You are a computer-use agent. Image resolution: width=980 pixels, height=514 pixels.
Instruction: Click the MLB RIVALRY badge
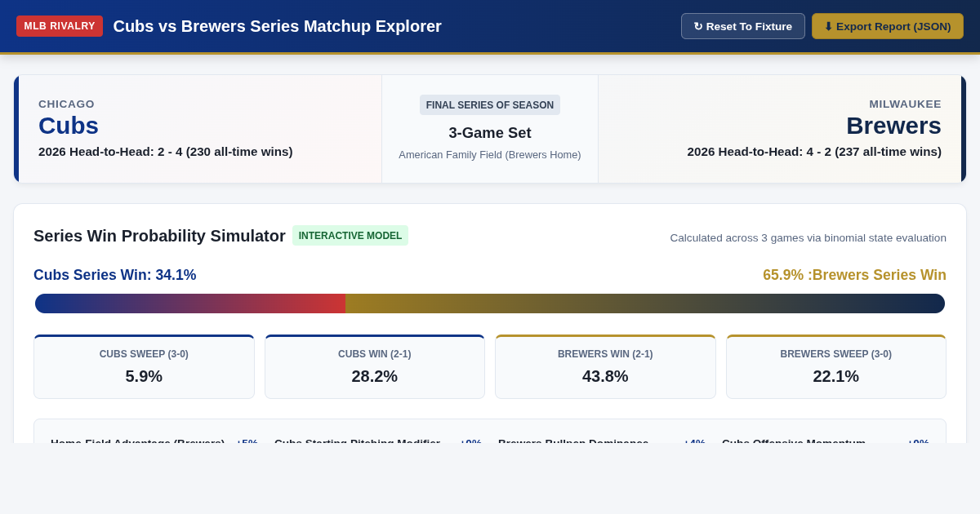60,26
